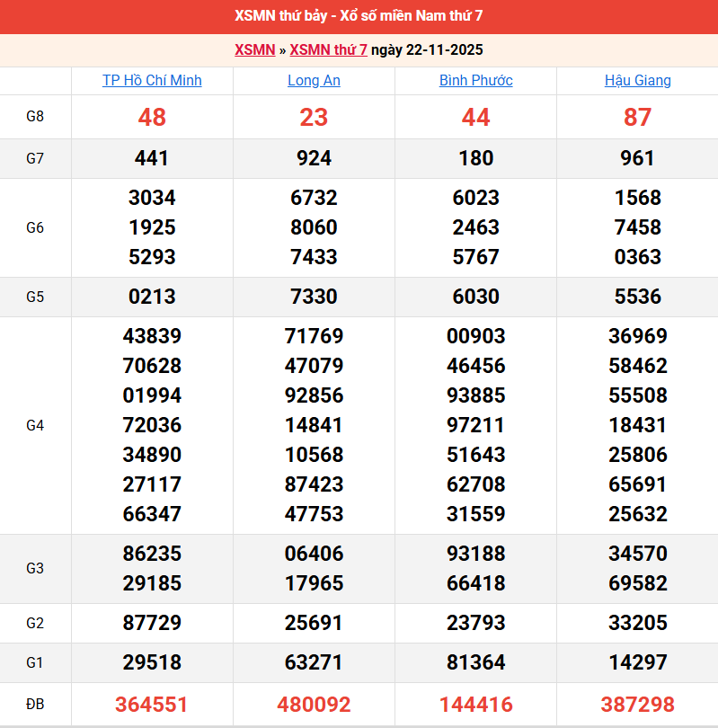Click special prize number 364551

[x=152, y=704]
